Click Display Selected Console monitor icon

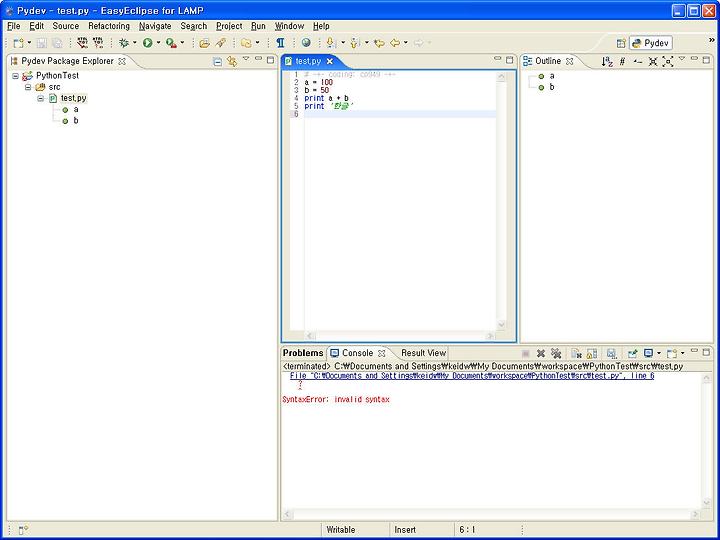click(648, 353)
